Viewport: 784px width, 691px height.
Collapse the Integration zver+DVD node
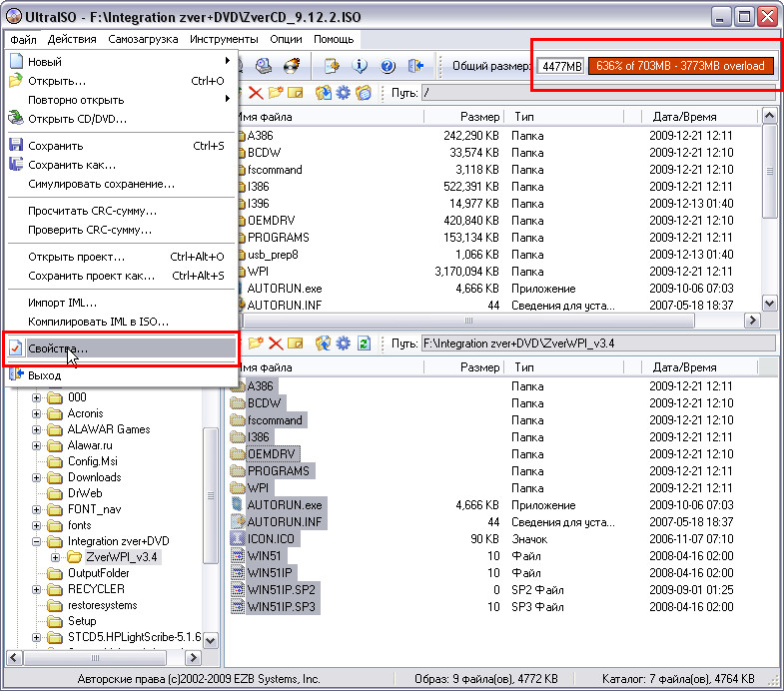[x=37, y=541]
